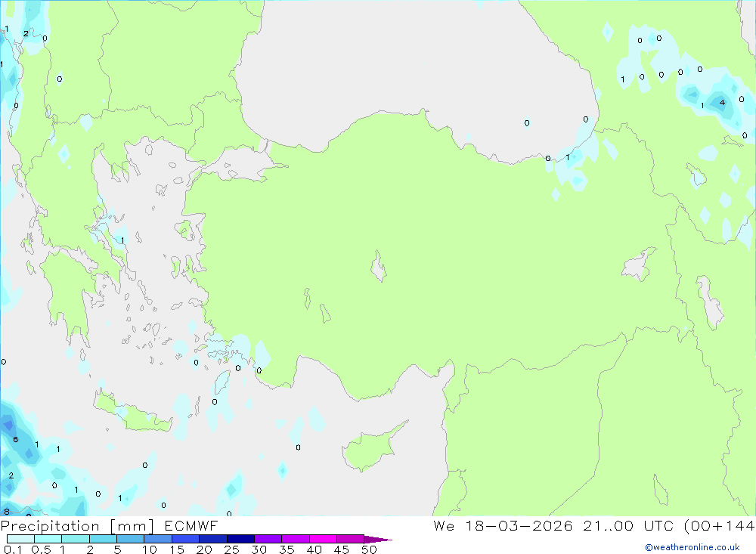Click the '6' precipitation value on the map
The width and height of the screenshot is (756, 554).
coord(15,439)
